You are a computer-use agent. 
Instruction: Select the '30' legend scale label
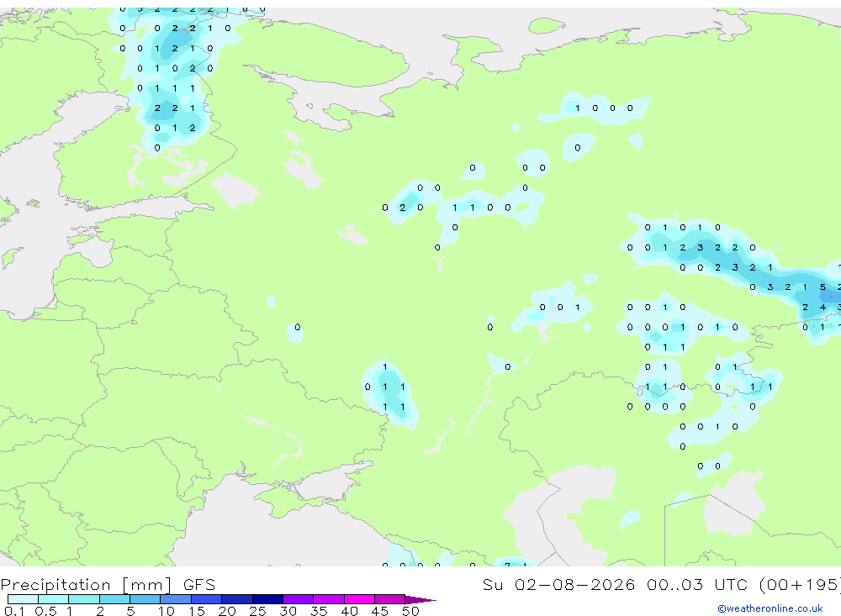(x=288, y=611)
